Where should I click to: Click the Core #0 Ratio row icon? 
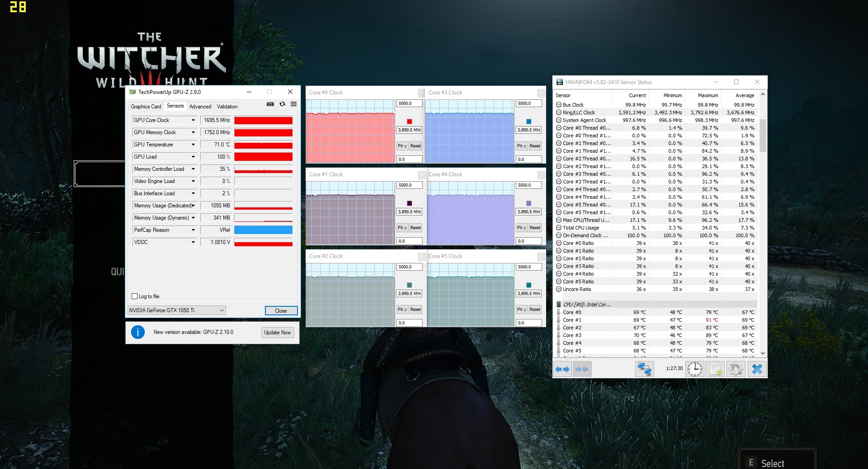[559, 243]
